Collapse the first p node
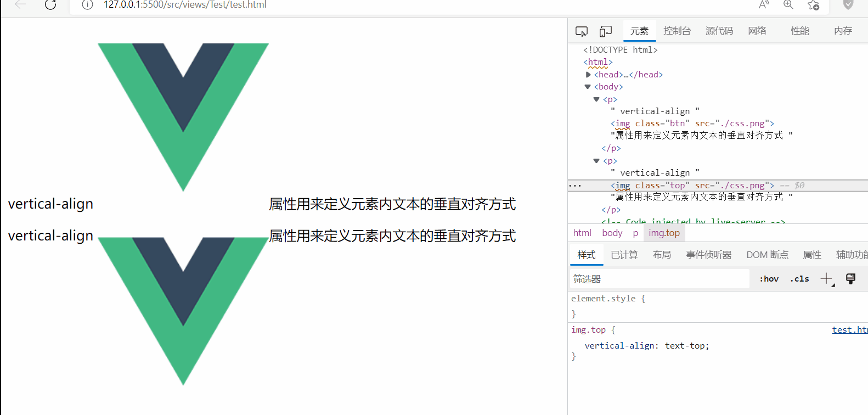This screenshot has height=415, width=868. coord(596,99)
